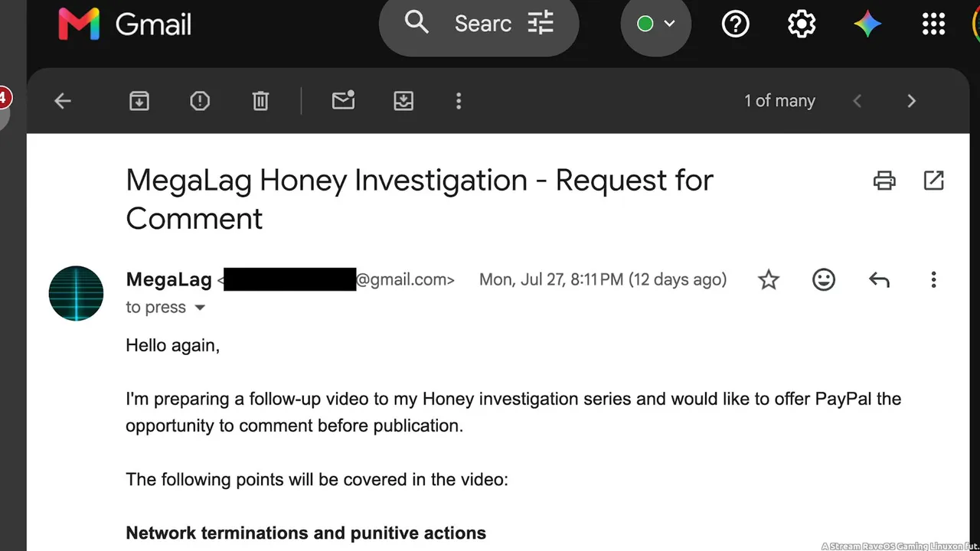This screenshot has height=551, width=980.
Task: Show search options filter icon
Action: point(541,24)
